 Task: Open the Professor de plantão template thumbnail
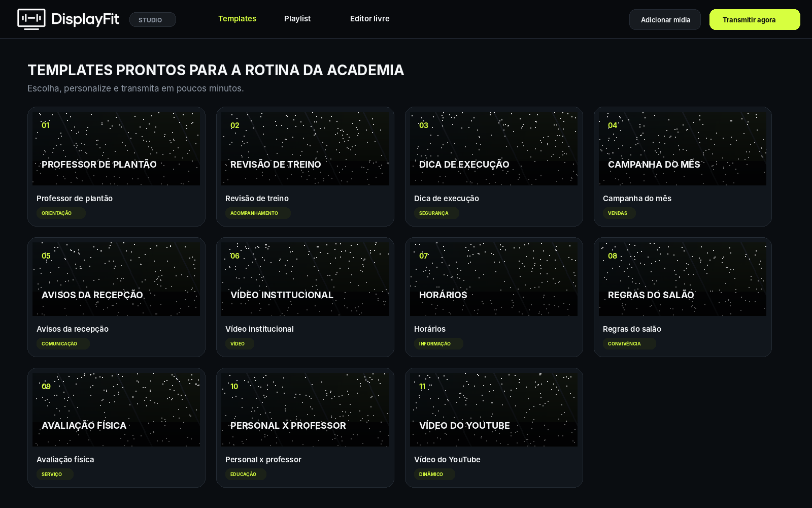click(x=116, y=148)
